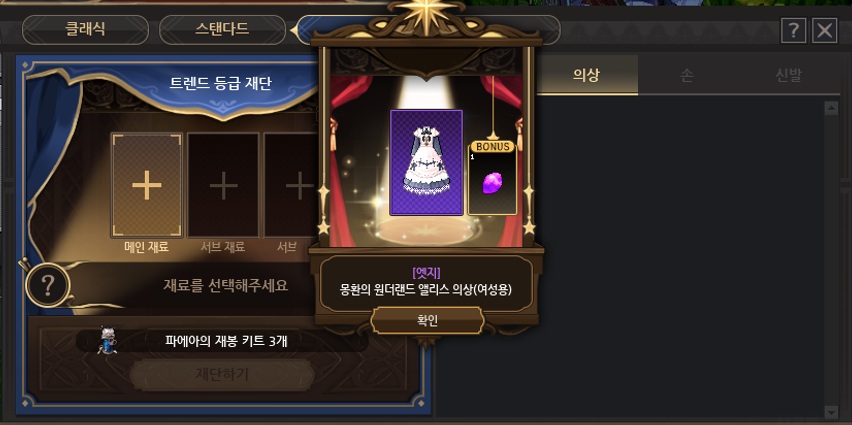Open the 신발 category tab
The image size is (852, 425).
click(x=788, y=76)
